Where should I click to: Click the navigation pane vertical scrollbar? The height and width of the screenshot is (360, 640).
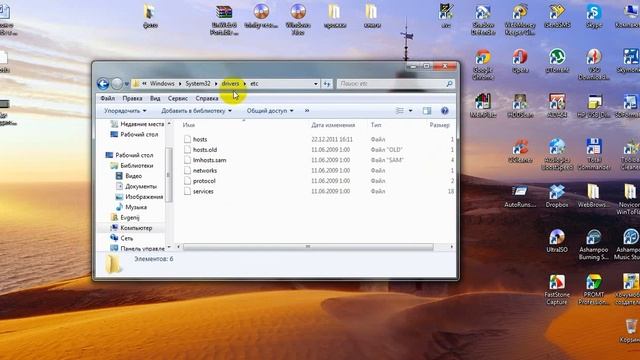pos(169,175)
